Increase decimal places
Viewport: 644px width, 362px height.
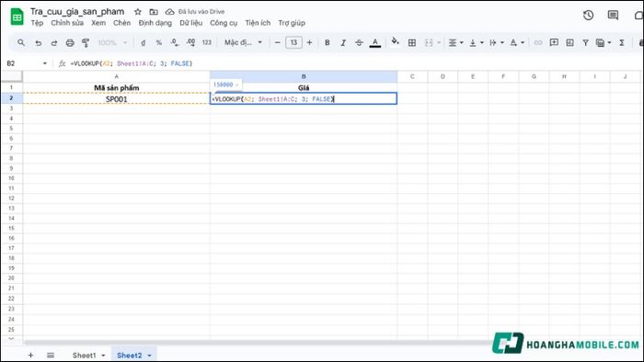(x=190, y=42)
